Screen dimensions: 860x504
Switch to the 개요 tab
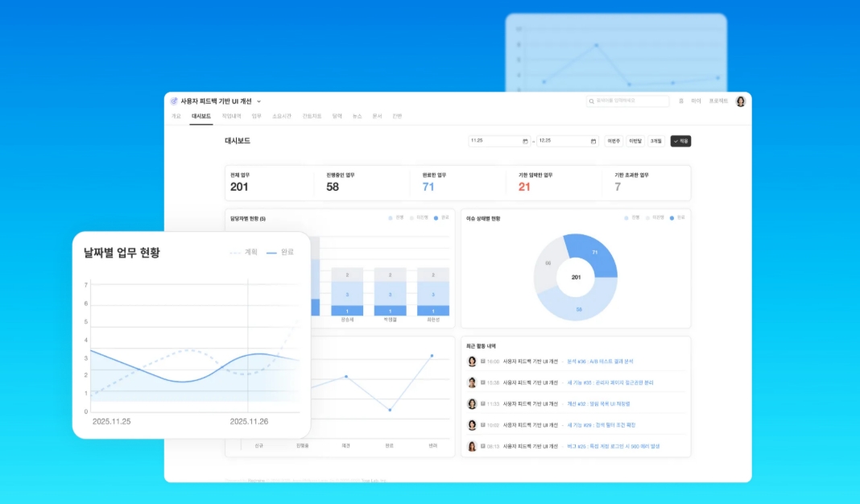[x=176, y=117]
